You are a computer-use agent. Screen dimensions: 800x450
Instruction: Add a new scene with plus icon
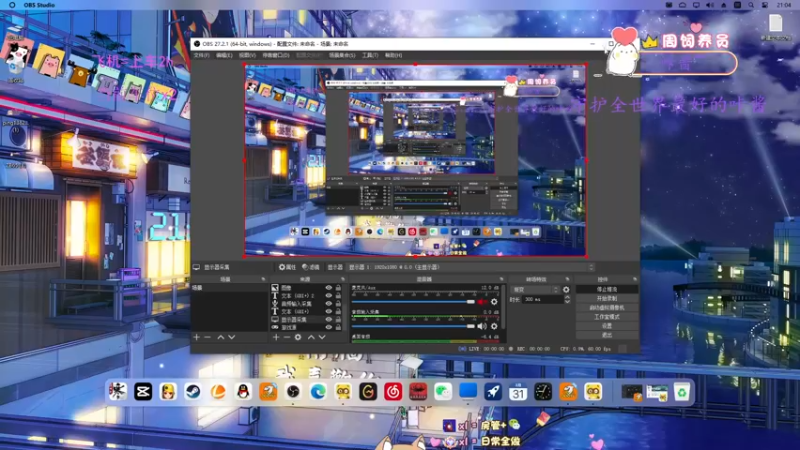[x=196, y=337]
